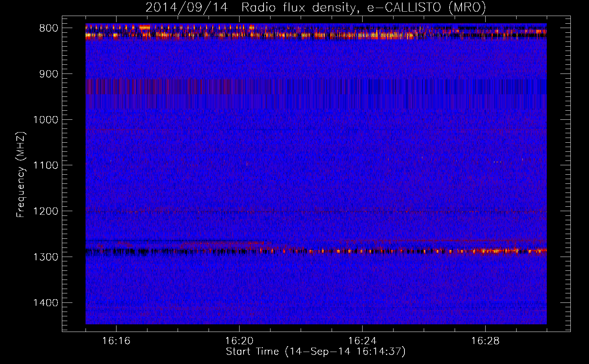Click the 'Frequency (MHZ)' axis label
Viewport: 589px width, 364px height.
coord(21,175)
